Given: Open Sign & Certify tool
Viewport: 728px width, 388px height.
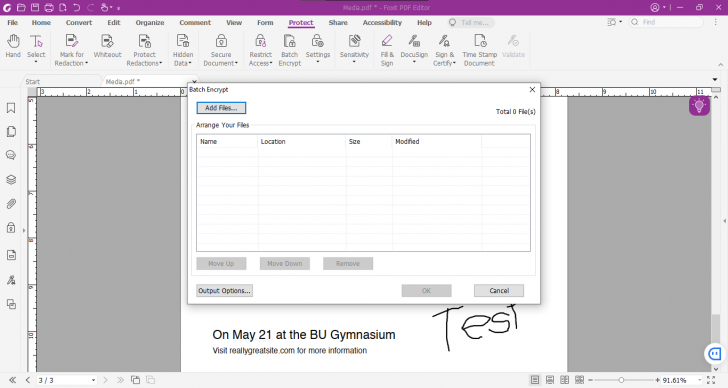Looking at the screenshot, I should coord(444,41).
